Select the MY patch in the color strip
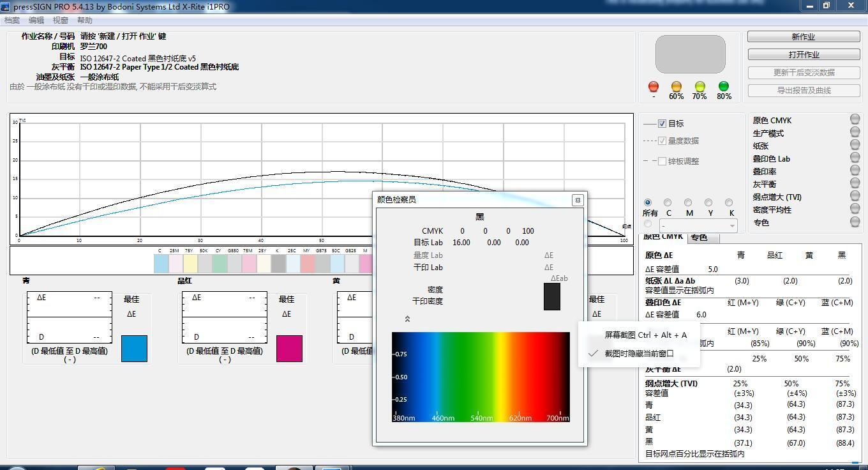Image resolution: width=868 pixels, height=470 pixels. 308,263
